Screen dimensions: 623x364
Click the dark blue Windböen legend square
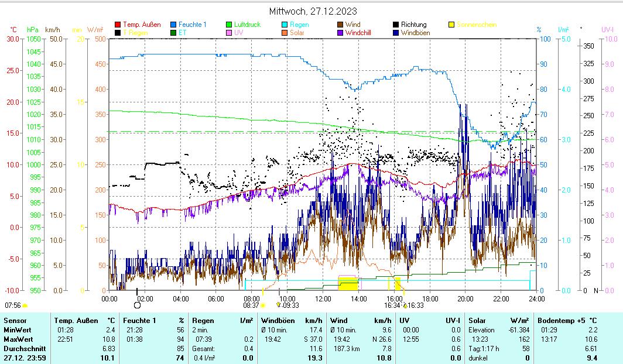396,33
